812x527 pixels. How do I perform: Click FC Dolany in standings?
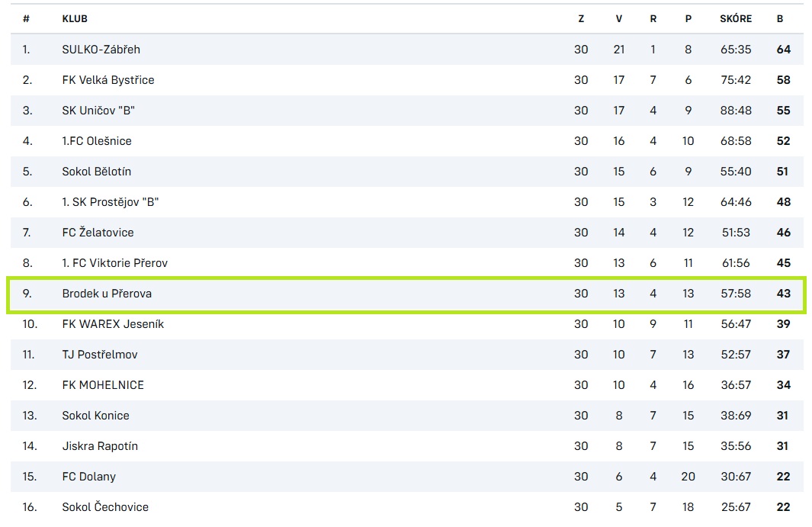89,477
